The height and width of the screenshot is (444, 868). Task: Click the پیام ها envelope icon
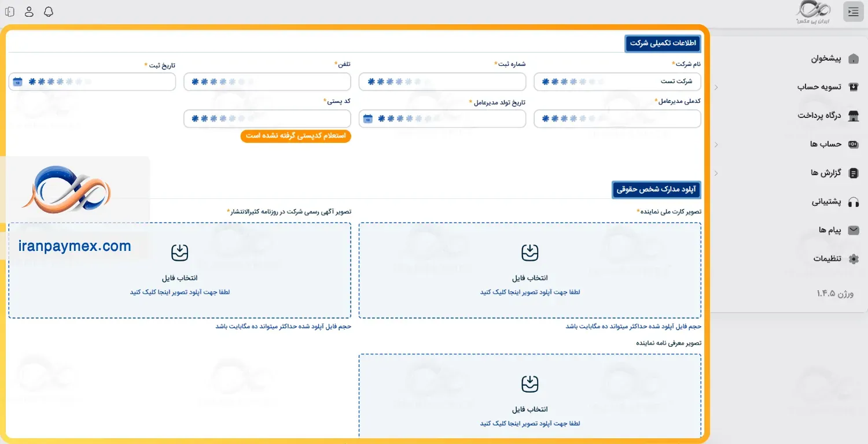(x=854, y=230)
